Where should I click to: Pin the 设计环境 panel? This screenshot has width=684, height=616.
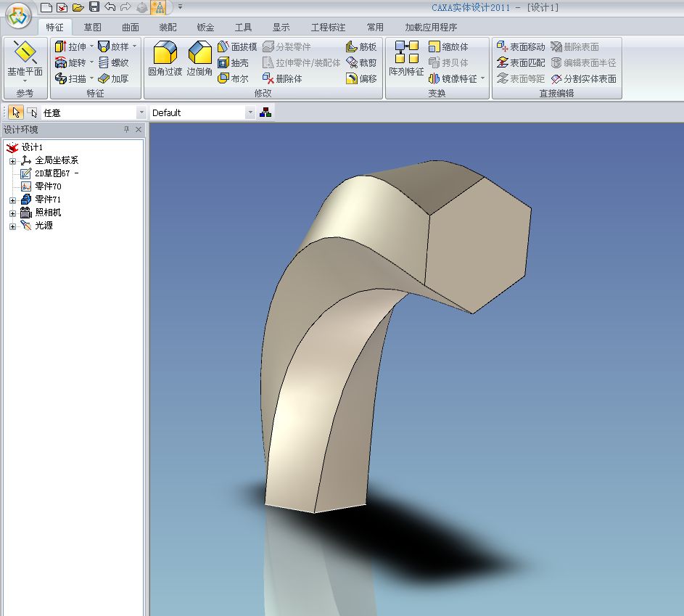[126, 130]
